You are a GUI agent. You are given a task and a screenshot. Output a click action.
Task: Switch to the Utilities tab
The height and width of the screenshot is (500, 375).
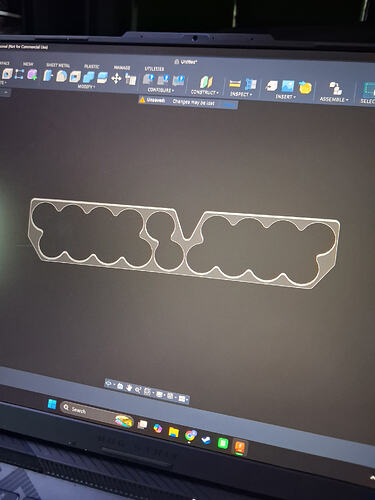click(x=154, y=69)
